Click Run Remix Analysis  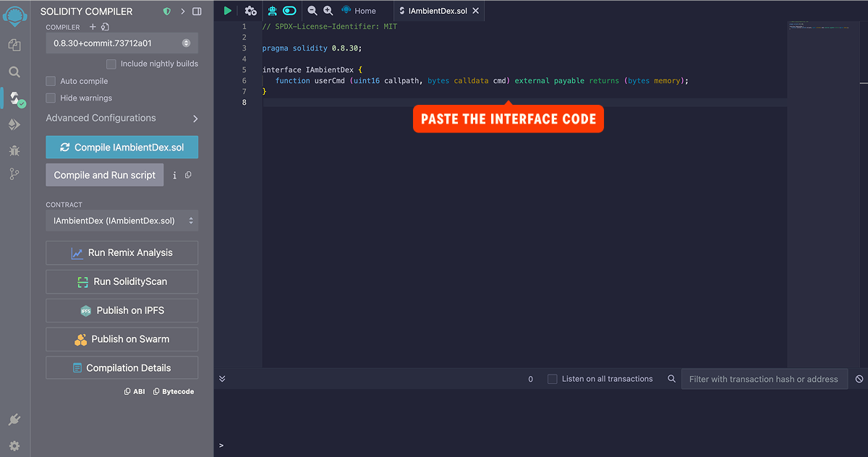pyautogui.click(x=122, y=253)
